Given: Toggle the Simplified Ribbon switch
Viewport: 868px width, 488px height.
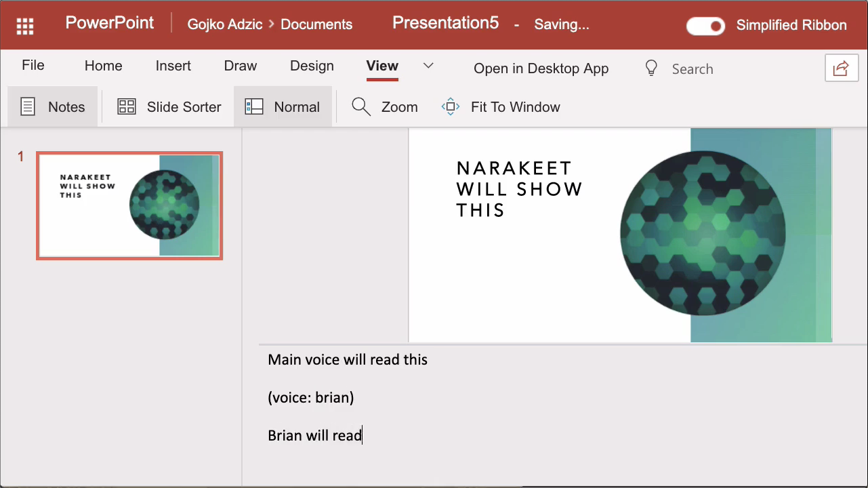Looking at the screenshot, I should tap(705, 26).
